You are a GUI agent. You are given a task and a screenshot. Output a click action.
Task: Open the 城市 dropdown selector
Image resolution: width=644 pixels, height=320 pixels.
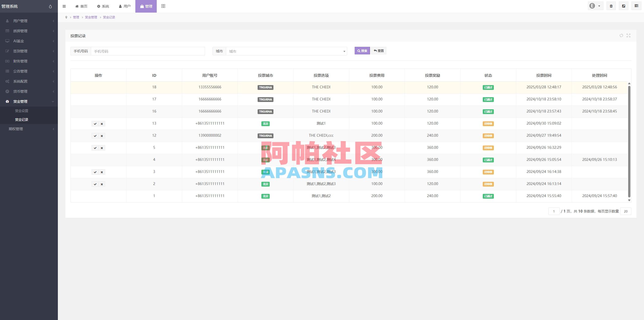pos(286,51)
